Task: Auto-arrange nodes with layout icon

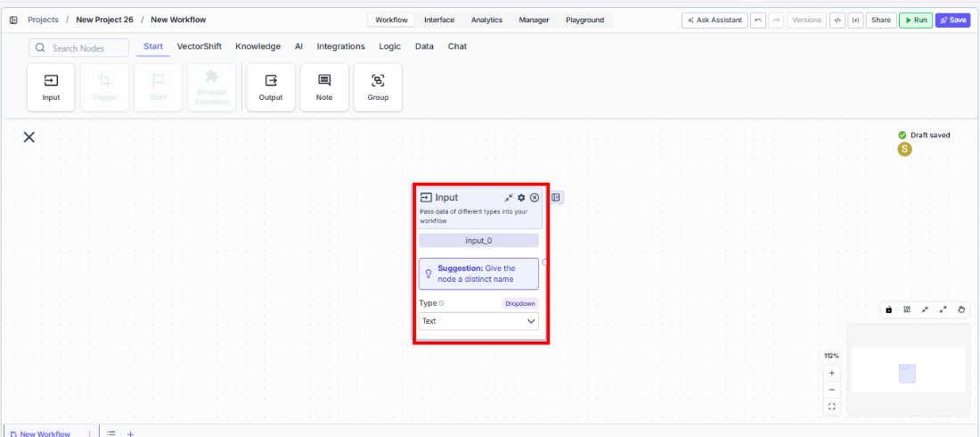Action: coord(907,309)
